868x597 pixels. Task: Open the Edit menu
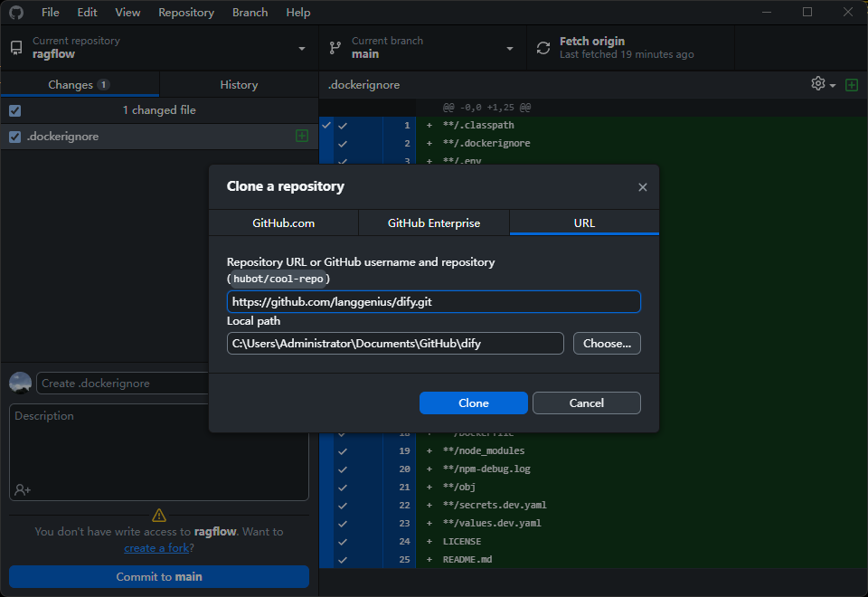[x=87, y=12]
